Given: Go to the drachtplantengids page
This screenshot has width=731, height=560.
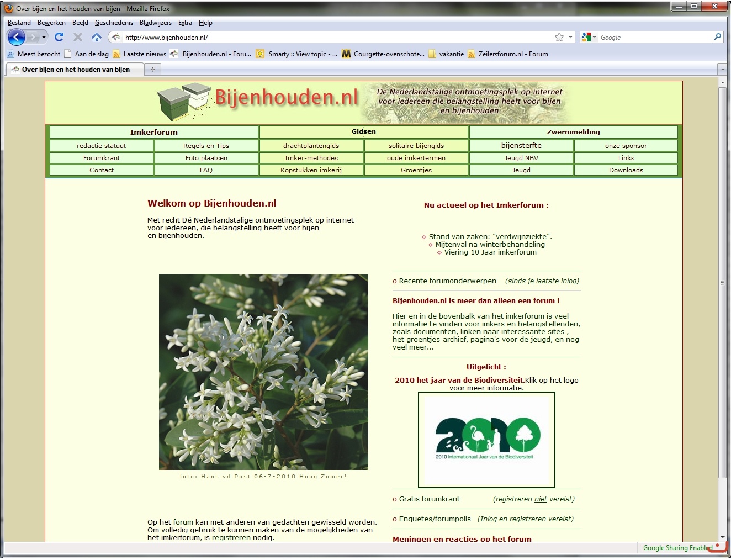Looking at the screenshot, I should 311,146.
